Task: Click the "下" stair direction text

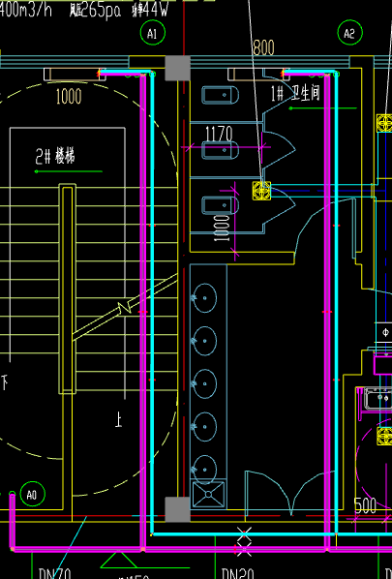Action: point(5,382)
